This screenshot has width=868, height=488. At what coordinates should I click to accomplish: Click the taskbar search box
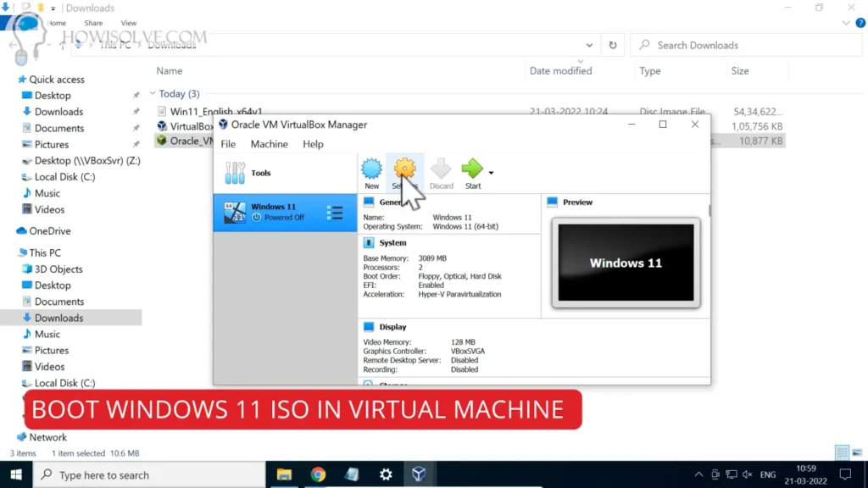tap(149, 474)
